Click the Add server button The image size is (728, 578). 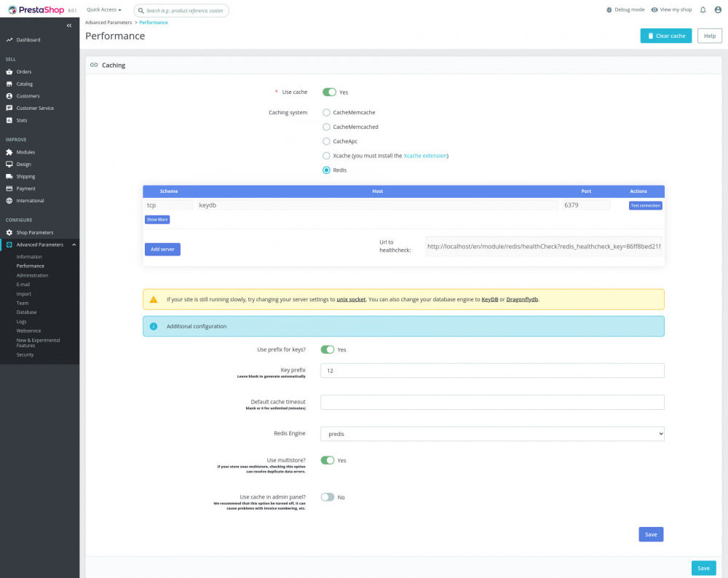(162, 249)
